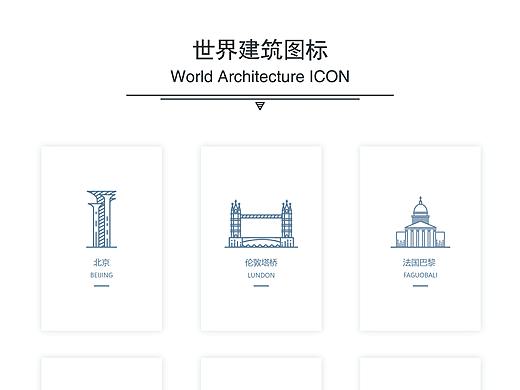The width and height of the screenshot is (520, 390).
Task: Click the 伦敦塔桥 label
Action: (x=261, y=263)
